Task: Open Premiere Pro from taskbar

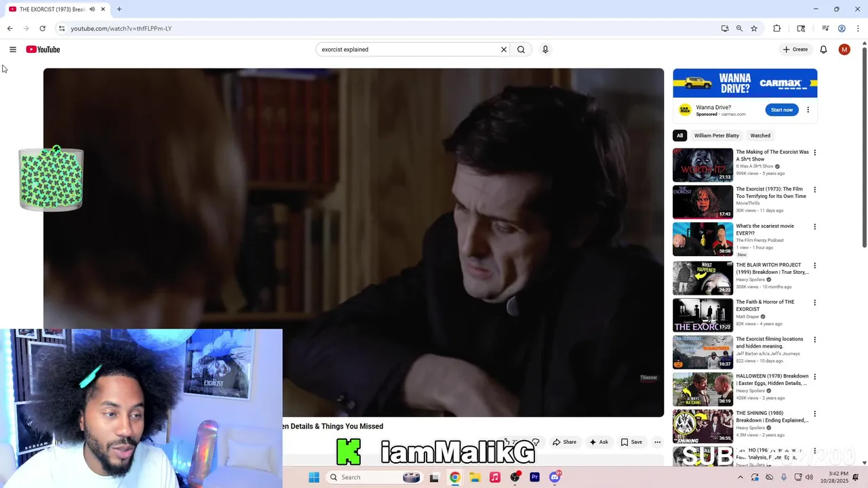Action: pyautogui.click(x=534, y=477)
